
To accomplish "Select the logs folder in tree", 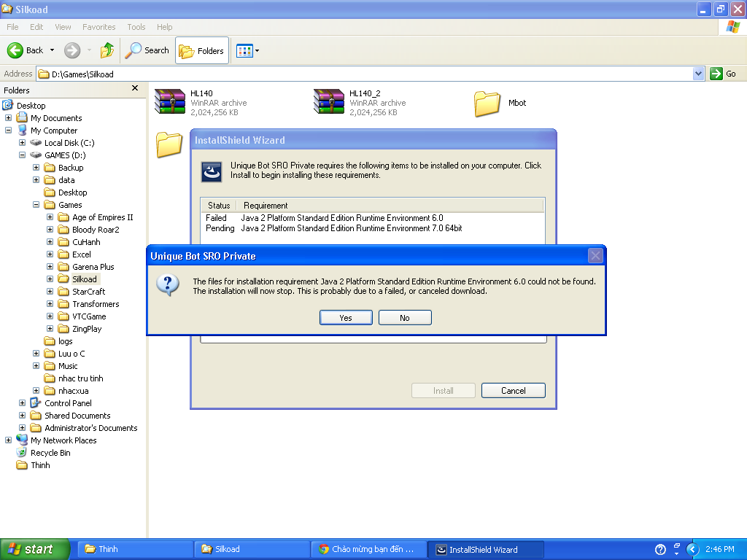I will coord(65,341).
